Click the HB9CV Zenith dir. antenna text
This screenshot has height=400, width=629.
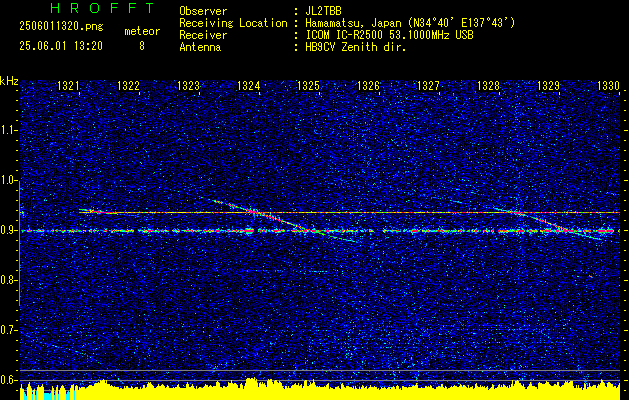356,47
